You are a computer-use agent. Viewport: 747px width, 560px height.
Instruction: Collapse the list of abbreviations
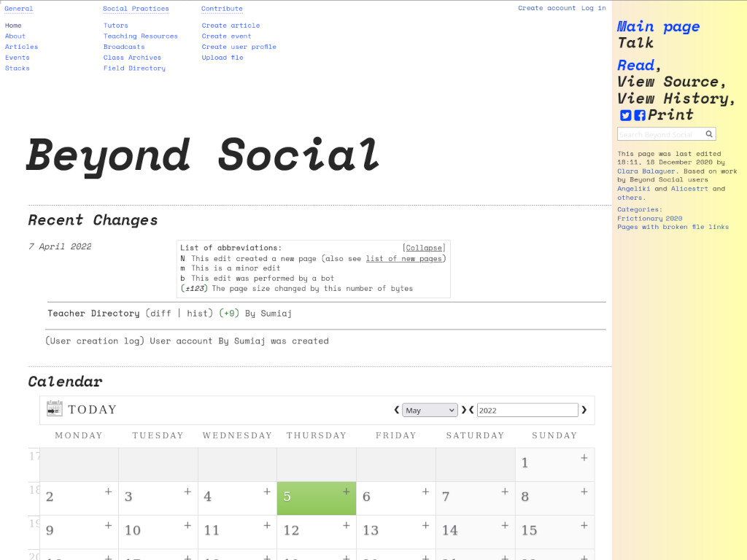click(x=423, y=248)
